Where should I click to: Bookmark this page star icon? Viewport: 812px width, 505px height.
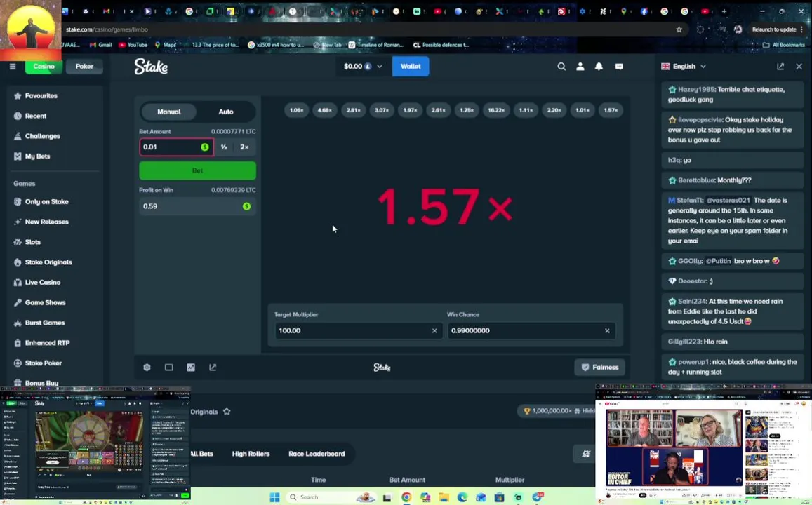[x=679, y=29]
